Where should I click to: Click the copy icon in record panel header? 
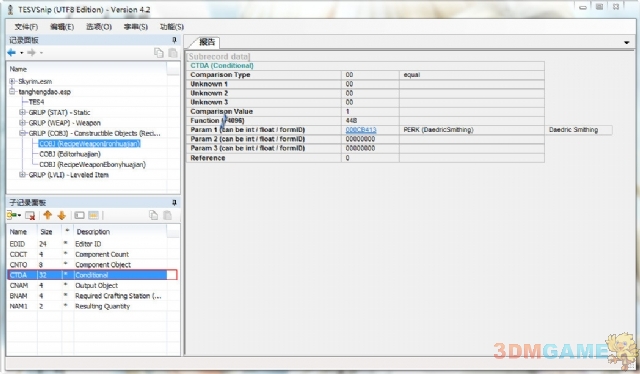tap(158, 52)
